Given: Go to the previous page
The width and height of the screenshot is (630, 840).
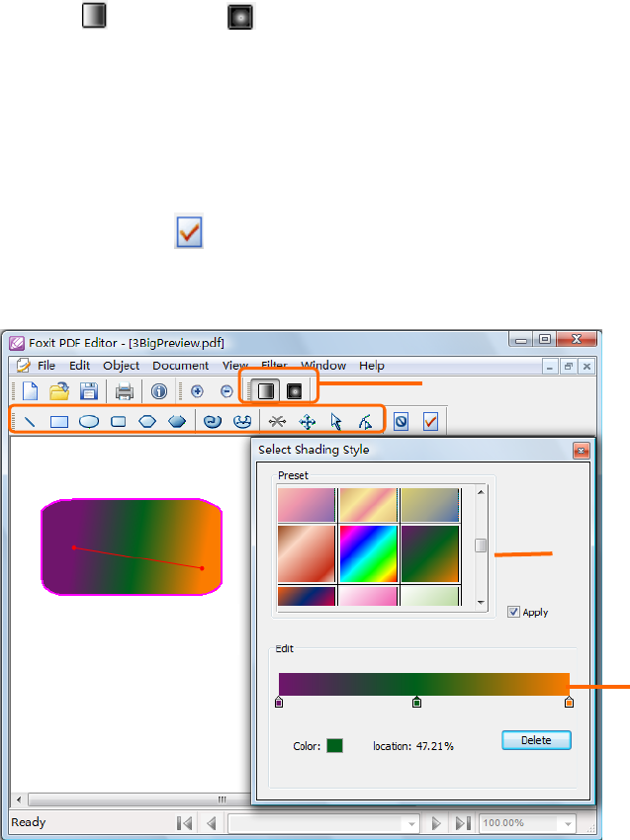Looking at the screenshot, I should pyautogui.click(x=212, y=823).
